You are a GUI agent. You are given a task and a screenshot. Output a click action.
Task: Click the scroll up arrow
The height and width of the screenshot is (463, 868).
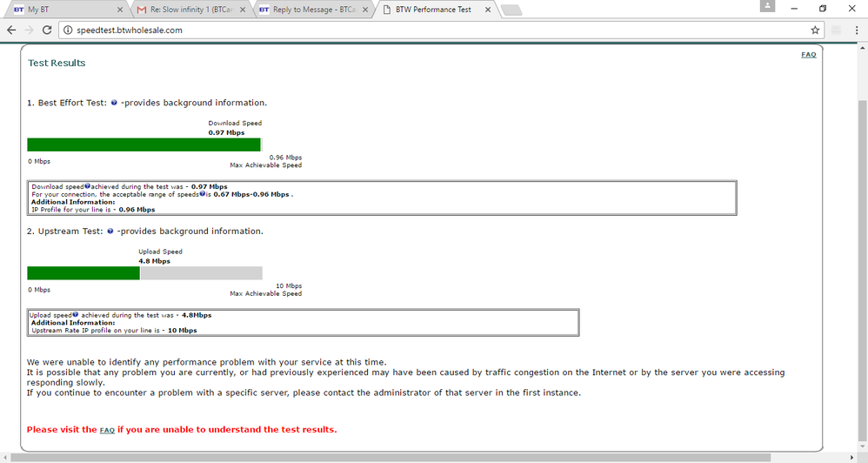pos(862,48)
